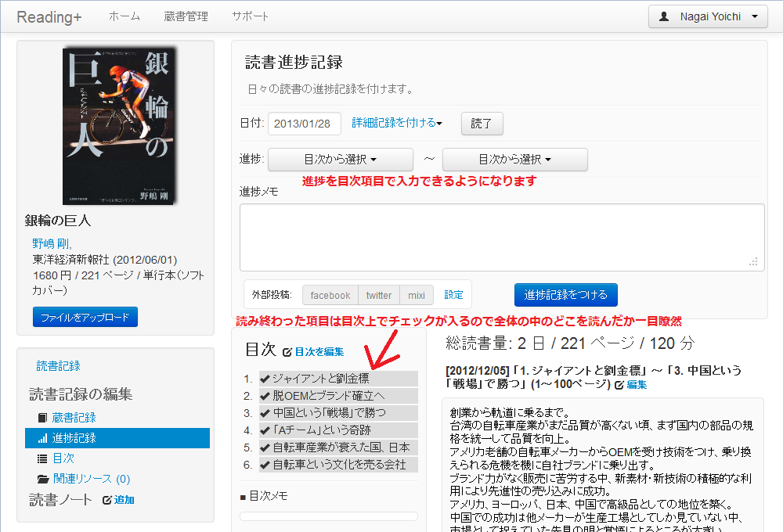
Task: Click the edit icon beside 目次を編集
Action: (287, 352)
